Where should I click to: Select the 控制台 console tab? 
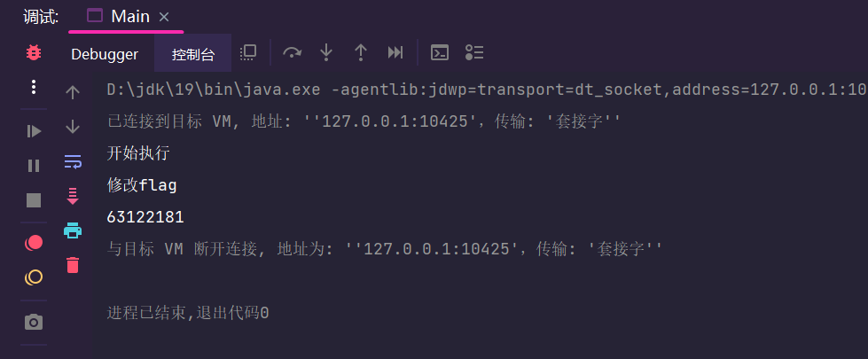[x=192, y=54]
